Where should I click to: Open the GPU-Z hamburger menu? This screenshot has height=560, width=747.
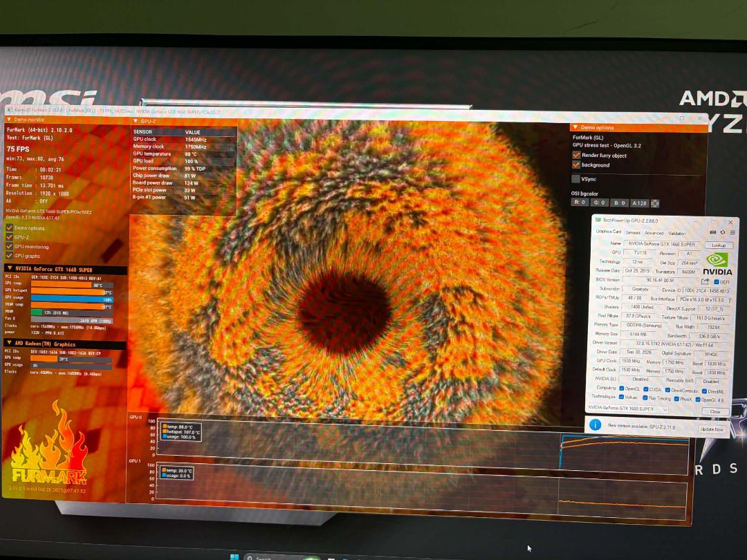click(732, 233)
